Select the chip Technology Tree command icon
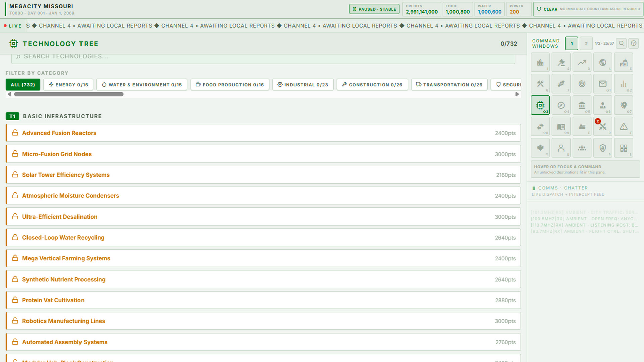The image size is (644, 362). pos(540,105)
